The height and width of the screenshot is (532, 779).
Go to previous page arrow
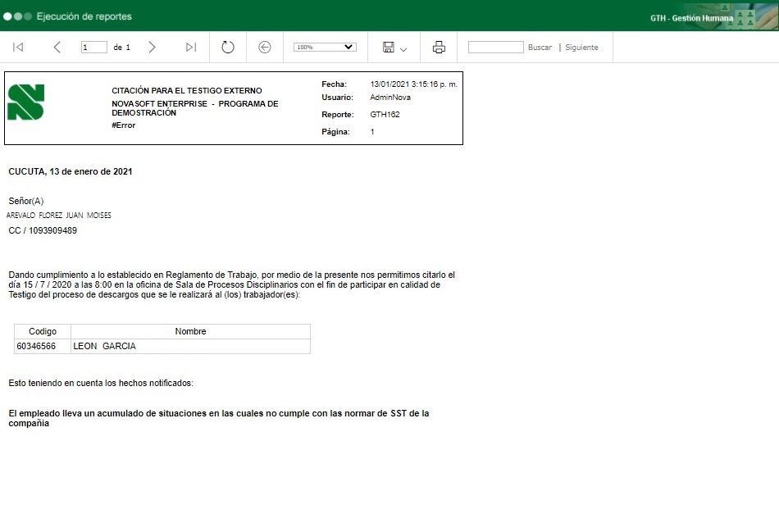[x=57, y=48]
